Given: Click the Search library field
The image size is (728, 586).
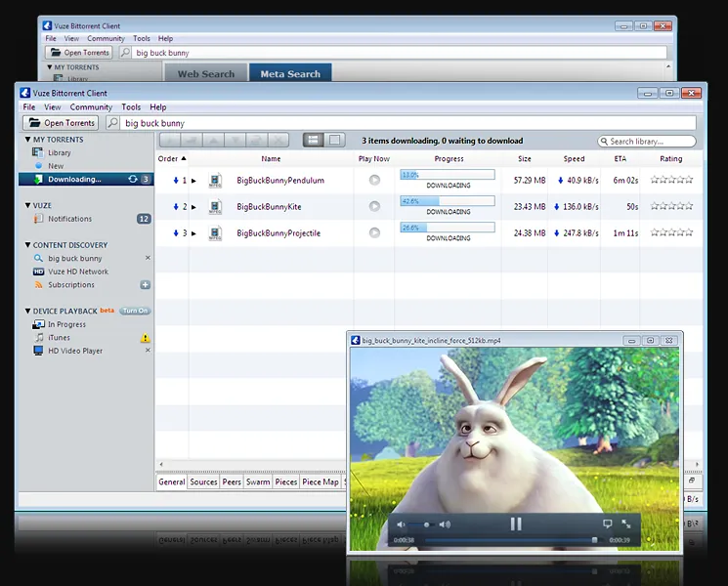Looking at the screenshot, I should tap(647, 141).
